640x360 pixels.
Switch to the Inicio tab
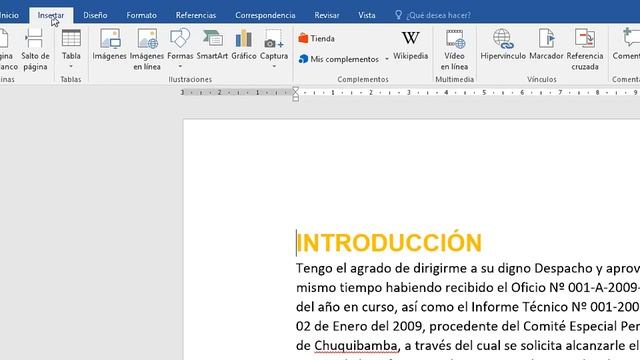point(9,15)
